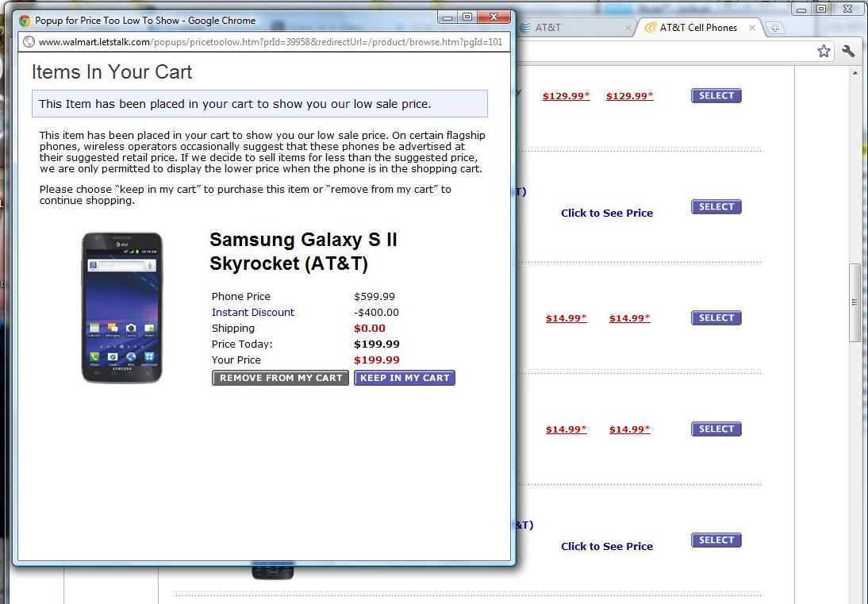Click the Your Price label

[236, 360]
